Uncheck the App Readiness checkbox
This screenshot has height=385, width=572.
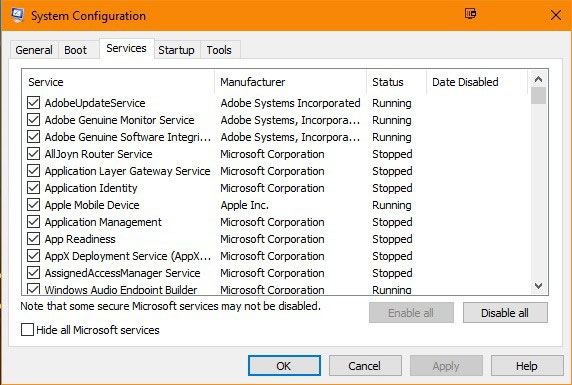[x=34, y=239]
